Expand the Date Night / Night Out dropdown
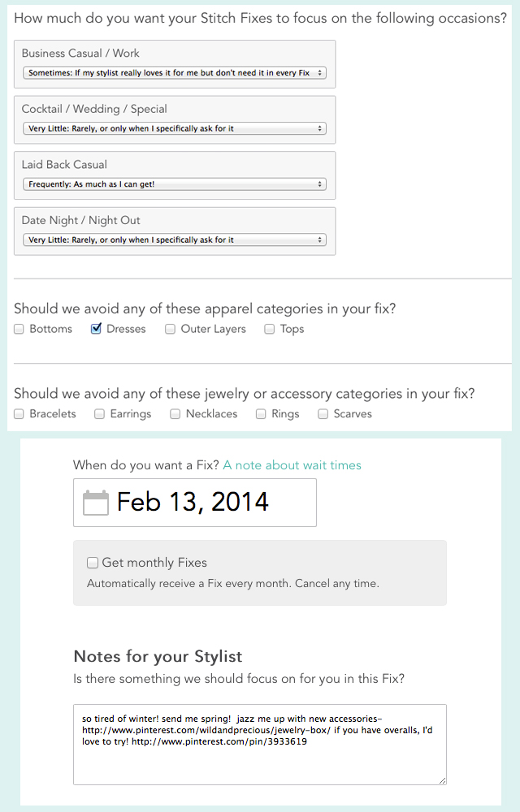This screenshot has height=812, width=520. pyautogui.click(x=175, y=240)
